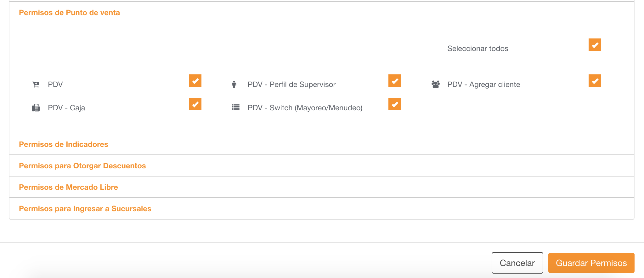644x278 pixels.
Task: Uncheck the Seleccionar todos checkbox
Action: point(595,45)
